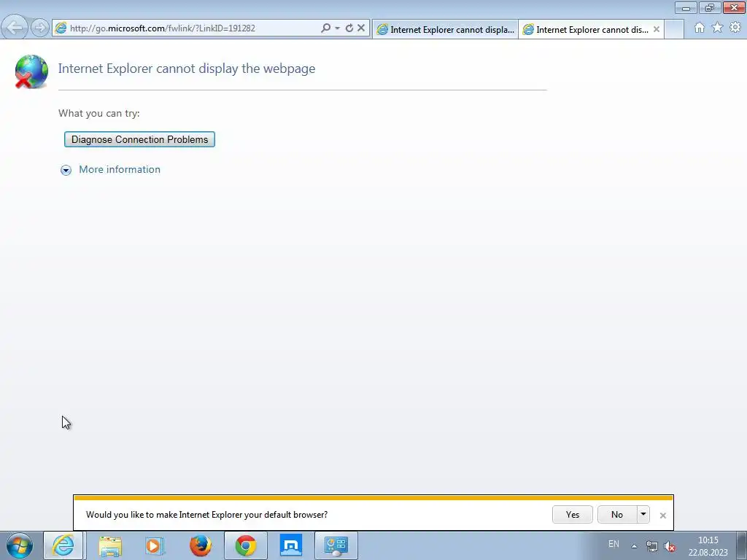
Task: Open the address bar autocomplete dropdown arrow
Action: tap(337, 28)
